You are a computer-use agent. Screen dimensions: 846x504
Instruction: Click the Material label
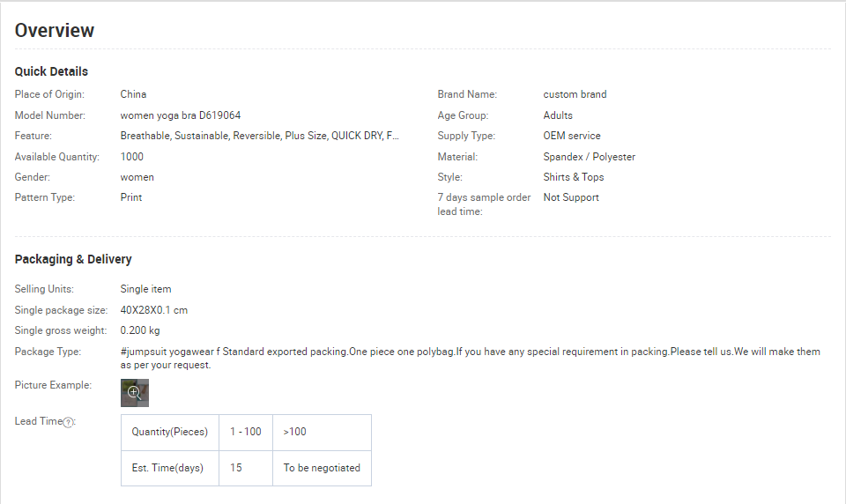pyautogui.click(x=457, y=157)
